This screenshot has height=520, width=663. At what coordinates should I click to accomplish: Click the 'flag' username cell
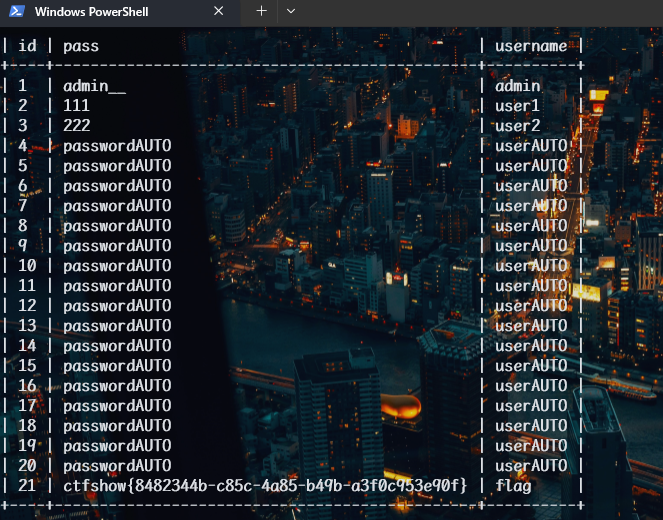click(513, 486)
